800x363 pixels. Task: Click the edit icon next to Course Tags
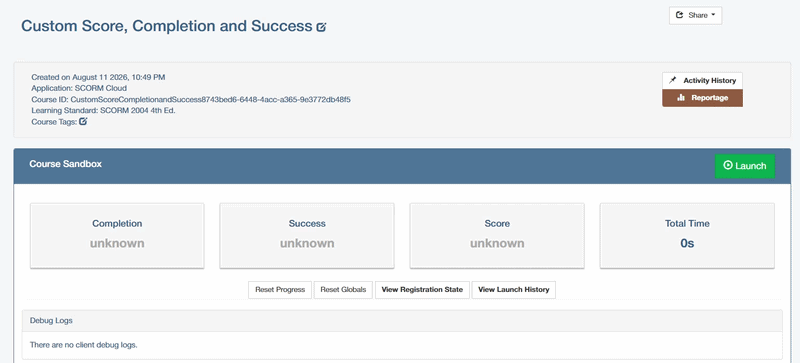click(x=83, y=122)
